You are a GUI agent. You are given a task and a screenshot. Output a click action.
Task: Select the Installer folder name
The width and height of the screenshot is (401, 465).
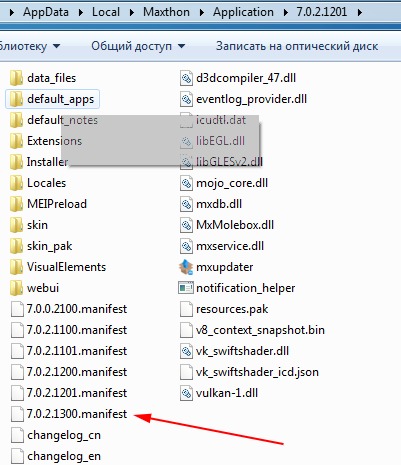point(47,162)
